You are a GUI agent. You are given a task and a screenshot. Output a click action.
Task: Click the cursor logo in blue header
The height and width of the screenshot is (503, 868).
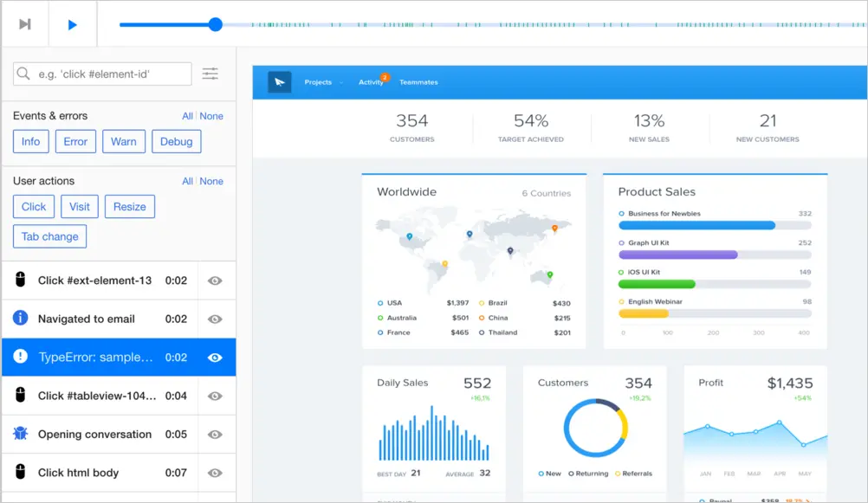(x=280, y=82)
